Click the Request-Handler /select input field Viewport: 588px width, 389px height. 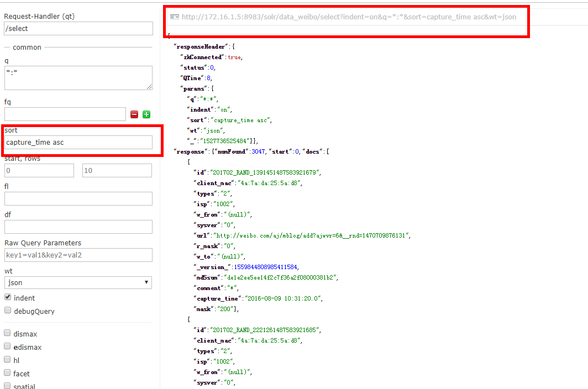coord(78,29)
